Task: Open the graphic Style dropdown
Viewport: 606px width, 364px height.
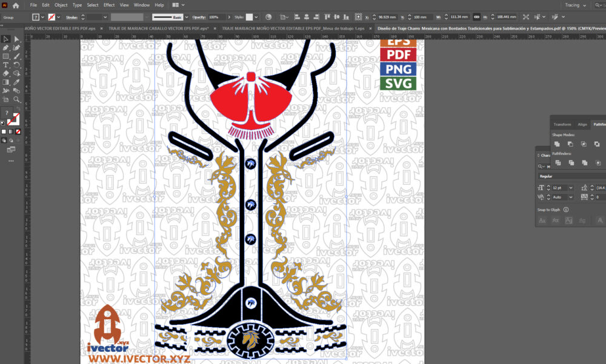Action: click(x=256, y=17)
